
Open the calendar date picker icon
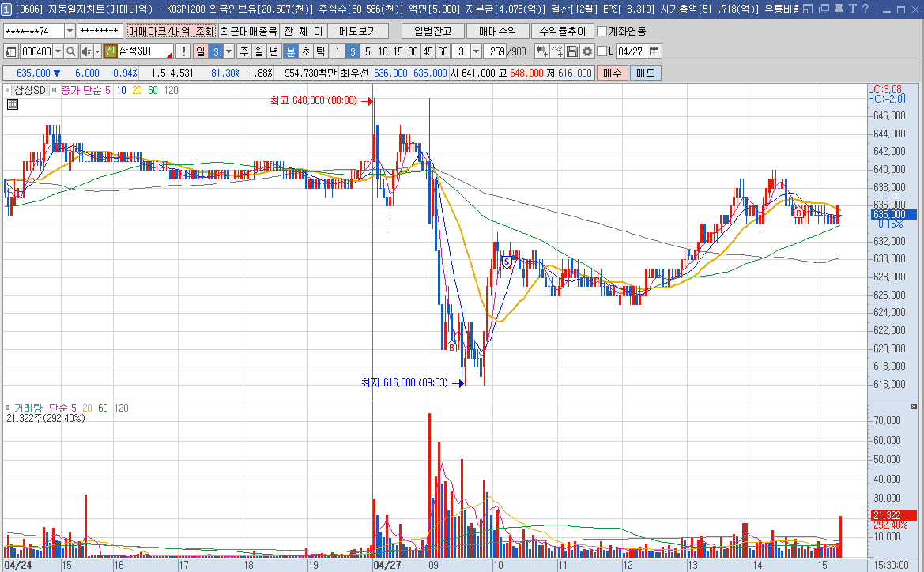(654, 51)
